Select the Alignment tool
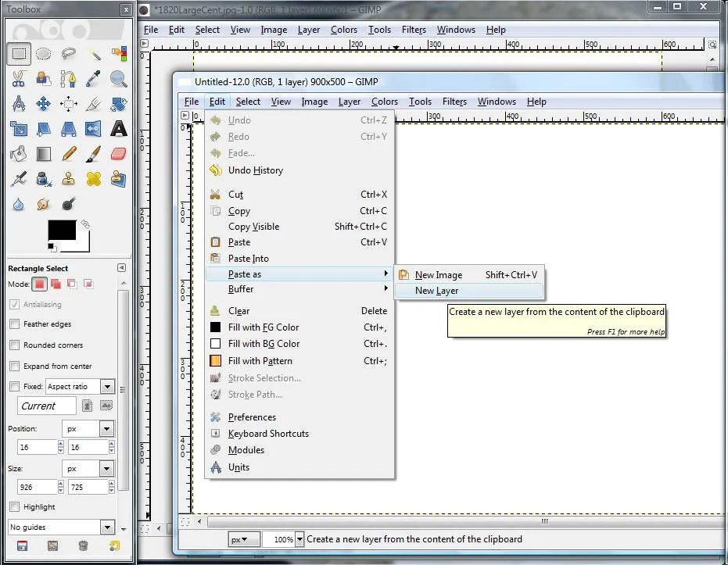 (69, 103)
